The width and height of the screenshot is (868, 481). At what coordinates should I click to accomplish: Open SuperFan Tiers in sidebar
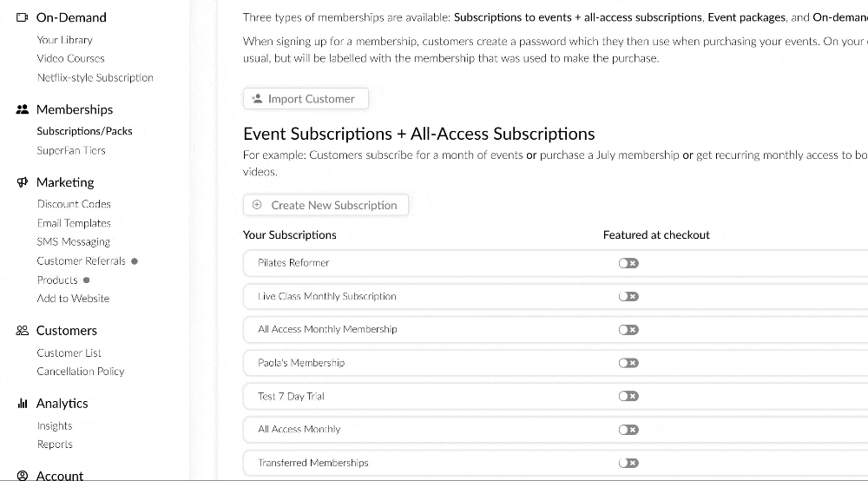[x=71, y=150]
